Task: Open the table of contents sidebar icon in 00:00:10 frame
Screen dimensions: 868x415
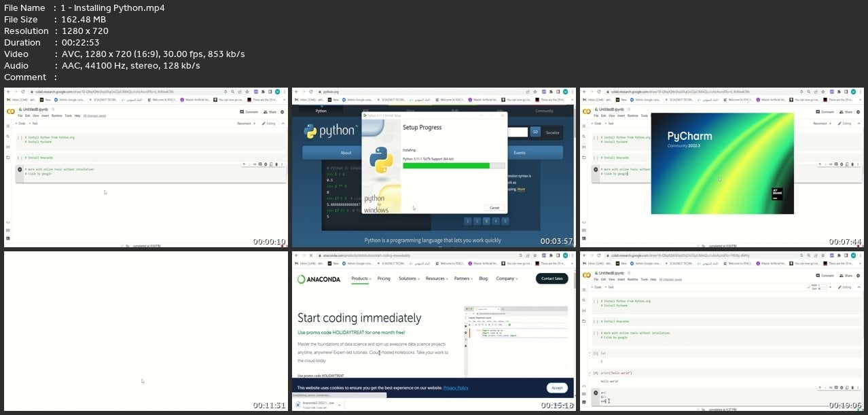Action: click(x=7, y=126)
